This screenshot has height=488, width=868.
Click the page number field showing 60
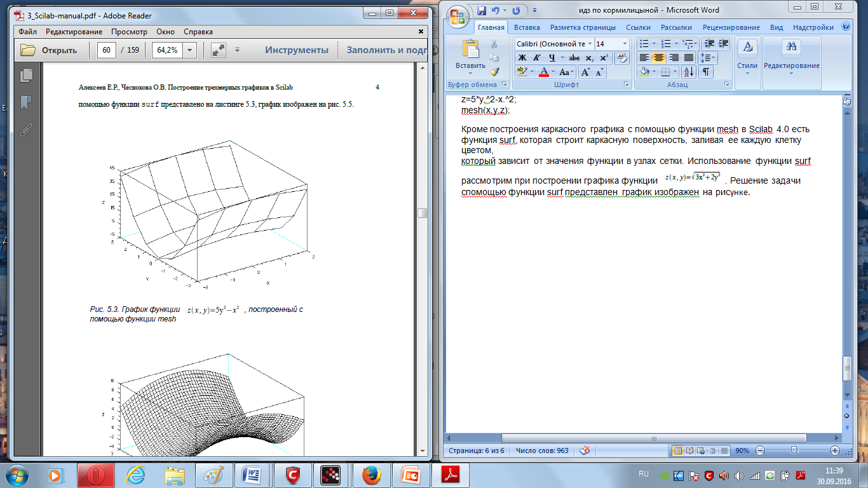pyautogui.click(x=106, y=51)
